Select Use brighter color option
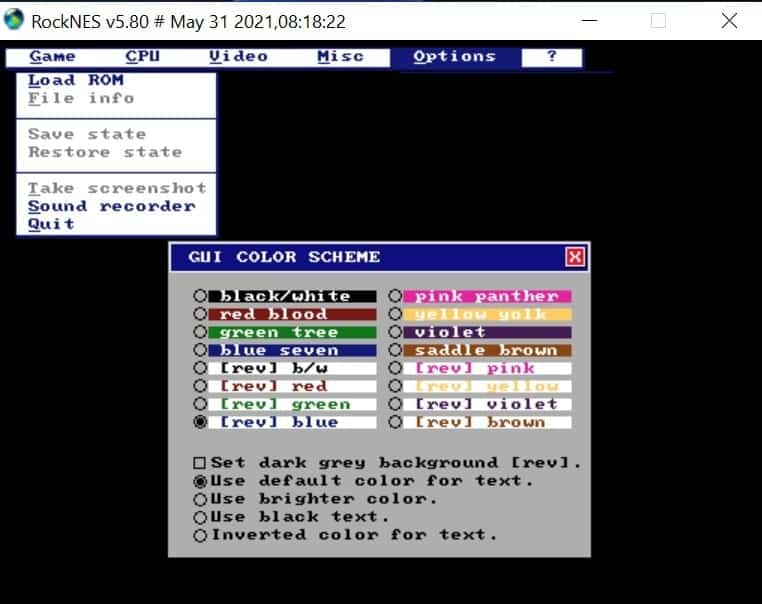 click(x=200, y=499)
